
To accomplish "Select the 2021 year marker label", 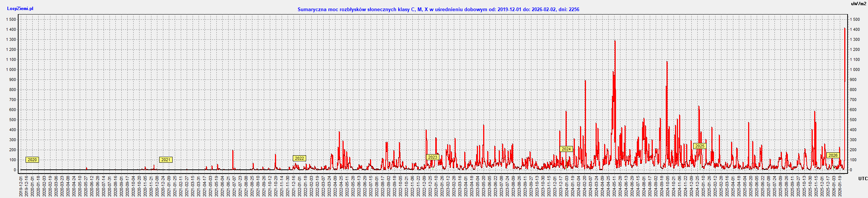I will click(x=166, y=160).
